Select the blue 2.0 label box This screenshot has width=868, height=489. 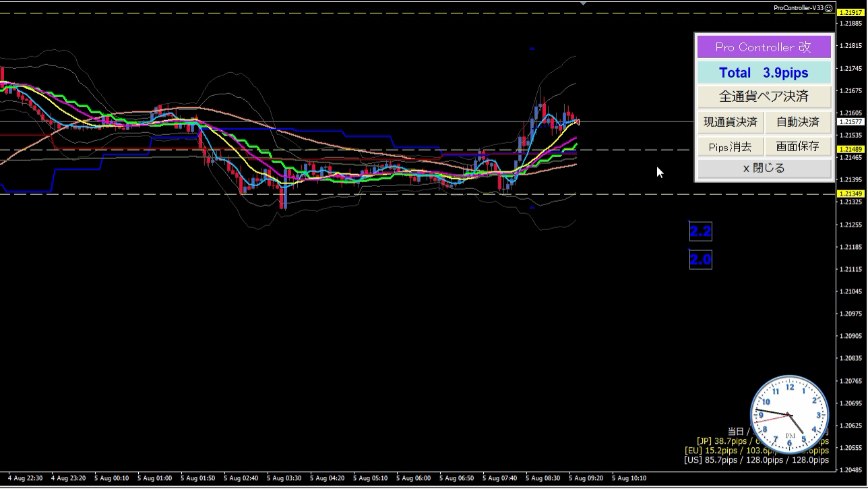(x=700, y=259)
